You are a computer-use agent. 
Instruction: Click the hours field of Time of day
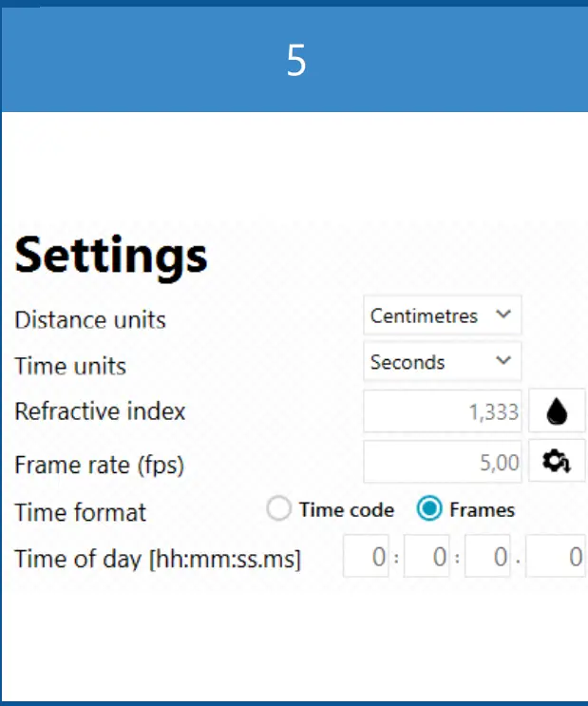click(x=367, y=557)
